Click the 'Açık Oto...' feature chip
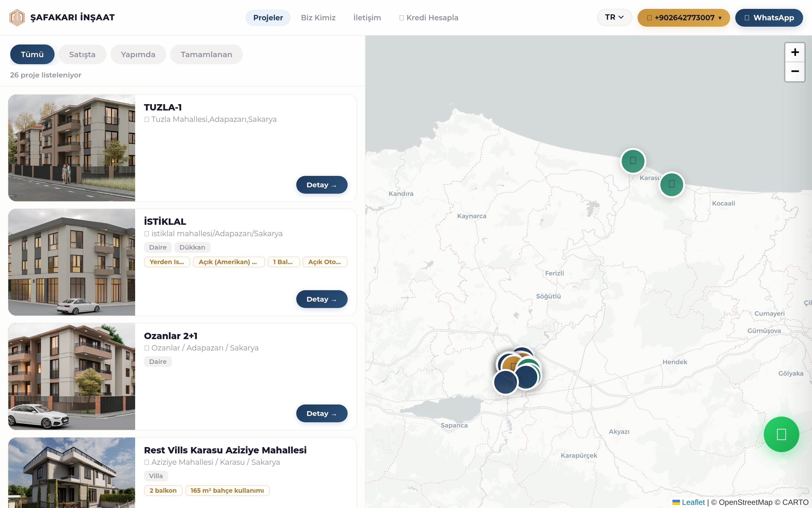Screen dimensions: 812x508 (x=325, y=262)
